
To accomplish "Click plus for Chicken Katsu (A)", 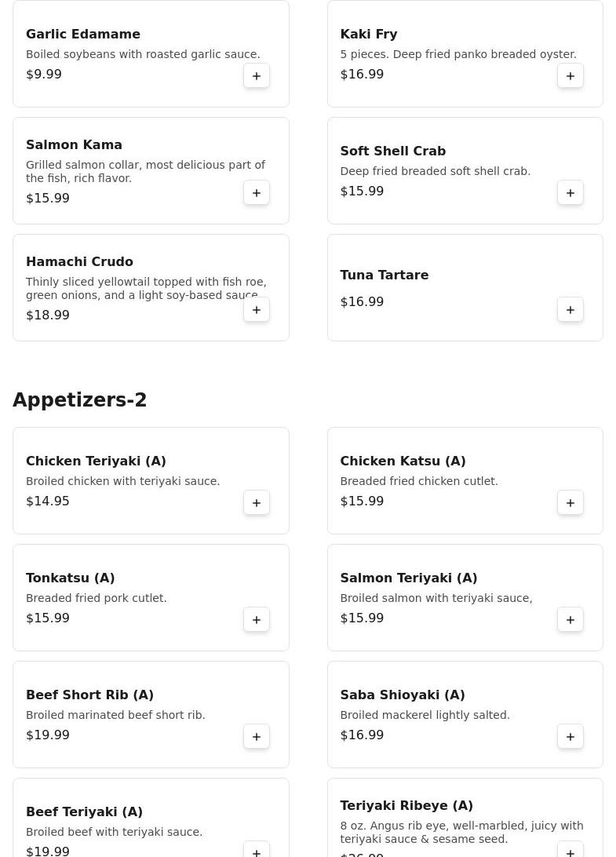I will 570,503.
